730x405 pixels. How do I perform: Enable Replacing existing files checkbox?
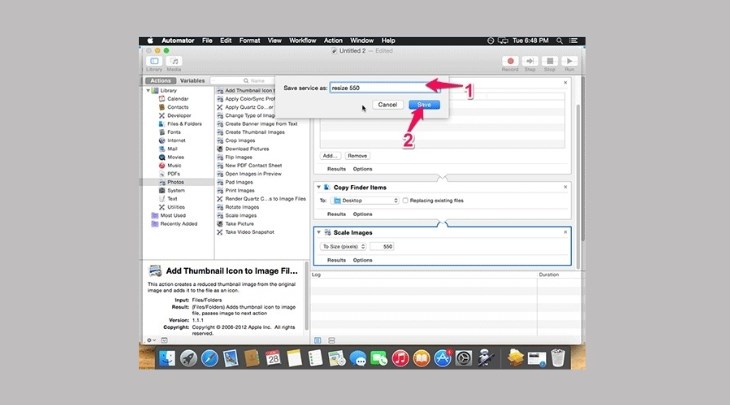[x=406, y=201]
